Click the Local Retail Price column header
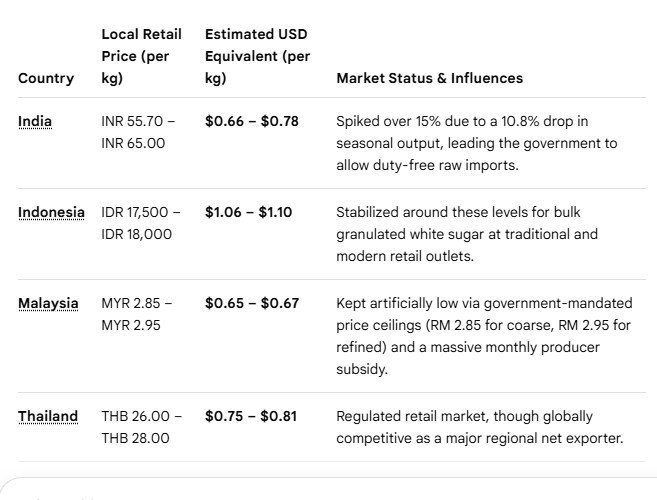This screenshot has height=500, width=657. (141, 56)
